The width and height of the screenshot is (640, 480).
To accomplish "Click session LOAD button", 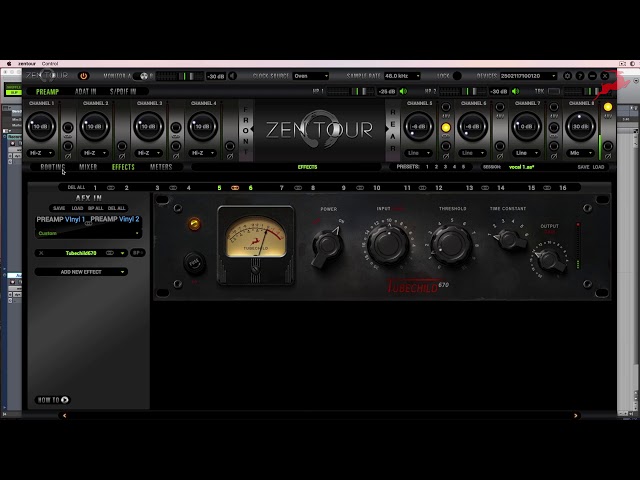I will [x=598, y=167].
